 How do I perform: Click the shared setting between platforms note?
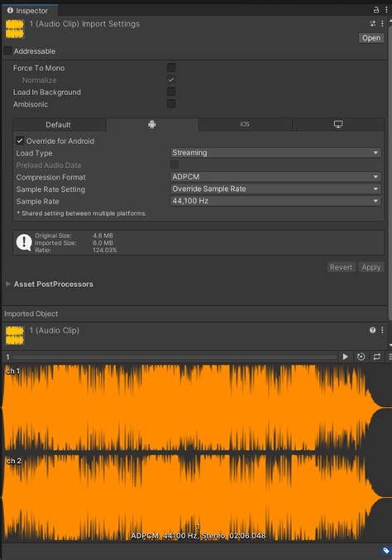[82, 213]
